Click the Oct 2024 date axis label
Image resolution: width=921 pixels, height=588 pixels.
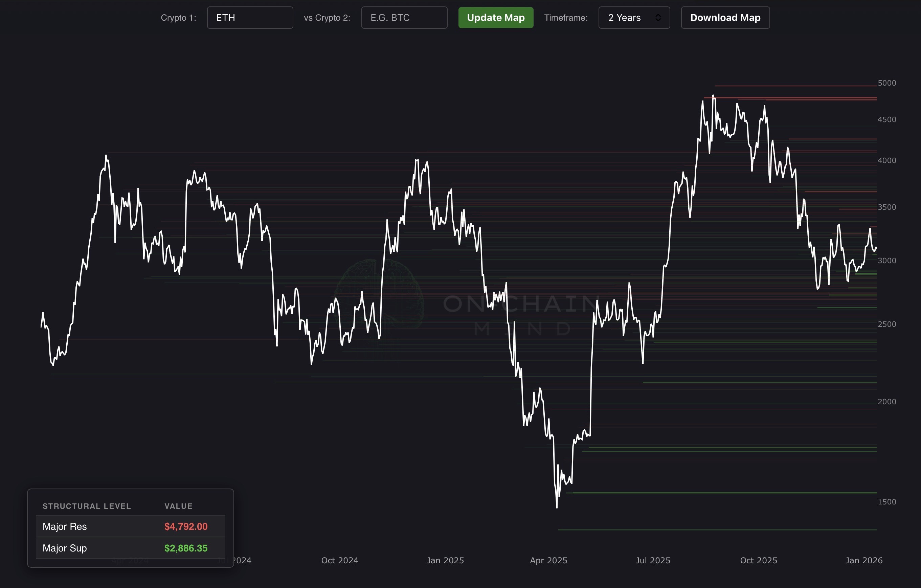[x=340, y=560]
